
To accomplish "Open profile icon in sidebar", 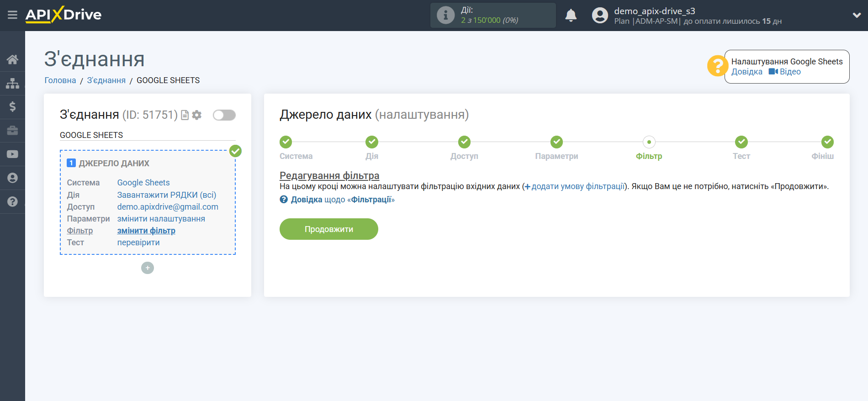I will coord(12,178).
